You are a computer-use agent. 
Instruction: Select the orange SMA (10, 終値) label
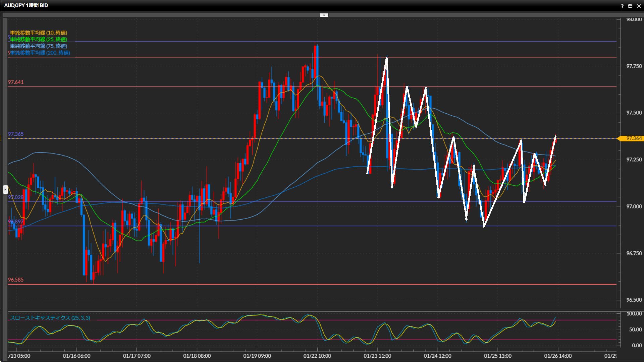click(38, 33)
